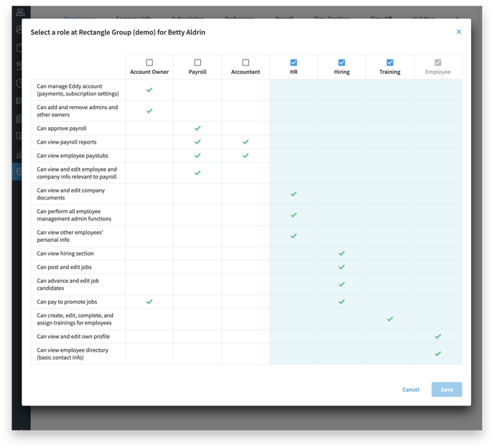
Task: Click Employee checkmark for own profile
Action: click(x=438, y=336)
